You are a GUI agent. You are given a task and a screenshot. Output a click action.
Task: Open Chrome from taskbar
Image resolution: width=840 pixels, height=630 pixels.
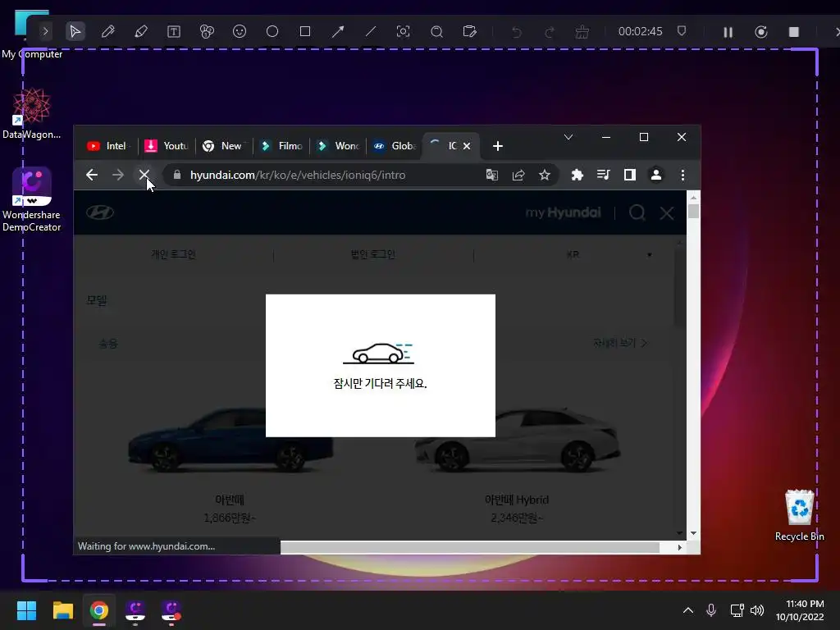tap(99, 610)
